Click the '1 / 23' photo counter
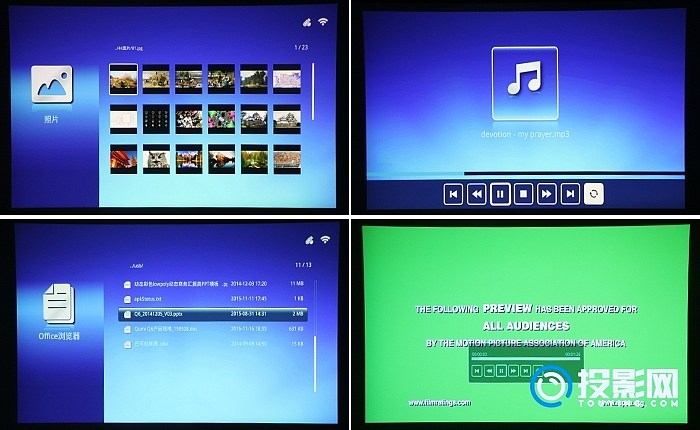The width and height of the screenshot is (700, 430). tap(301, 47)
